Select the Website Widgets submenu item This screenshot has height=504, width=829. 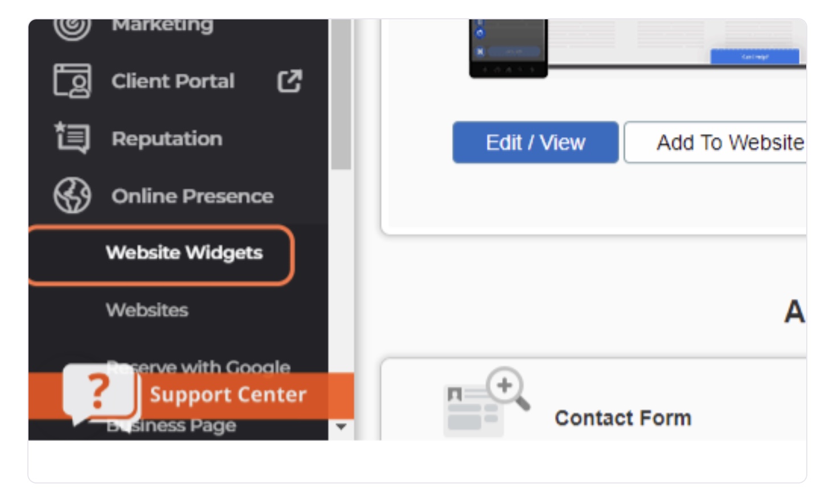[x=184, y=253]
